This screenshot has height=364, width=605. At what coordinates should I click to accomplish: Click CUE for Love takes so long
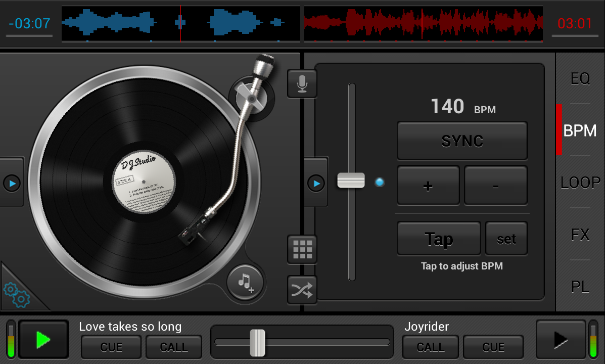(111, 347)
